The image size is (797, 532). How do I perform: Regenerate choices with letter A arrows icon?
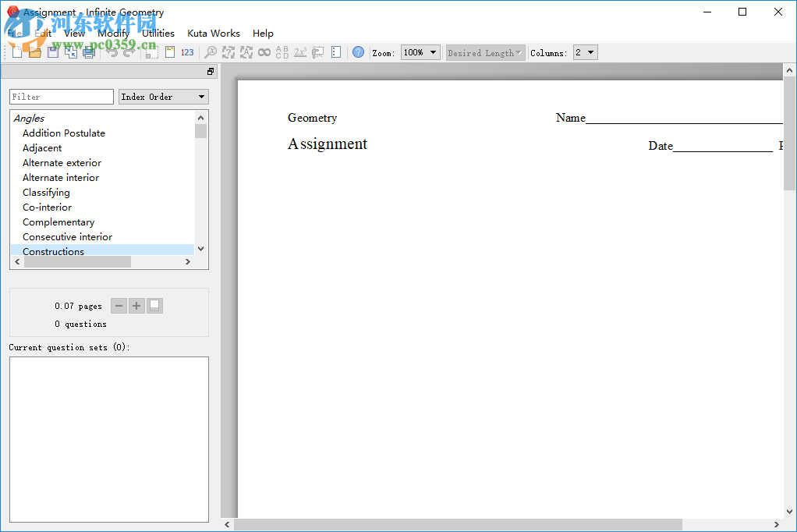(246, 52)
